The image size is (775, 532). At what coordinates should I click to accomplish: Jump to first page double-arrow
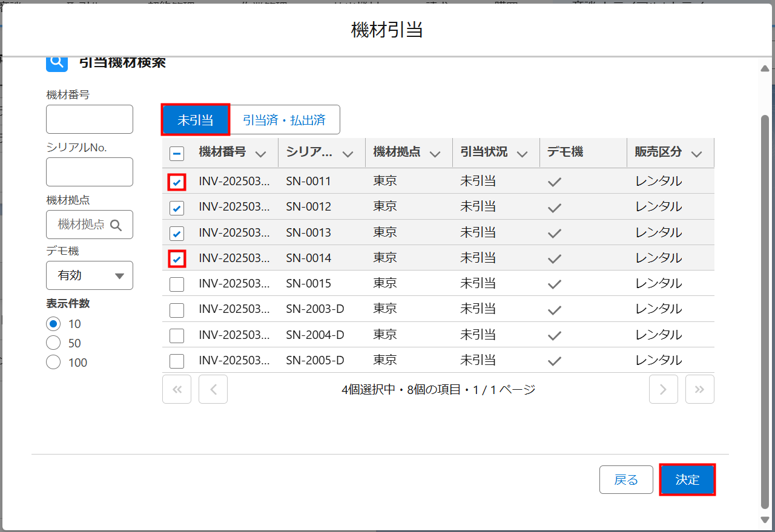click(x=177, y=389)
